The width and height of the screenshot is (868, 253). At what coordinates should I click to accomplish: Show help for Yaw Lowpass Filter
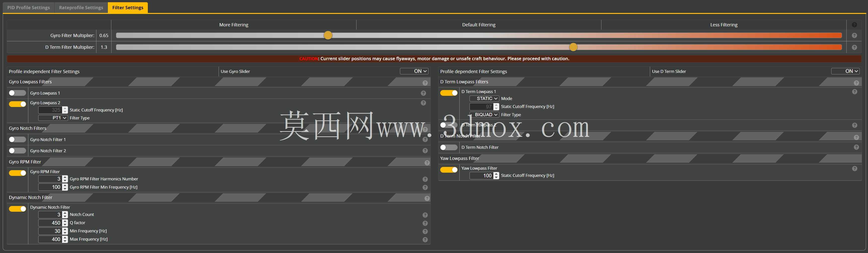point(855,168)
